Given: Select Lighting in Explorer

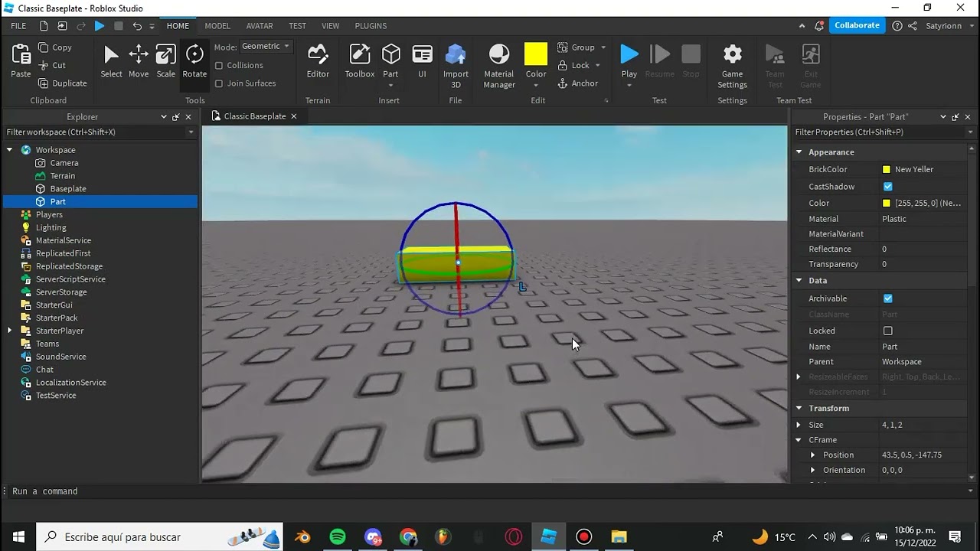Looking at the screenshot, I should [x=51, y=227].
